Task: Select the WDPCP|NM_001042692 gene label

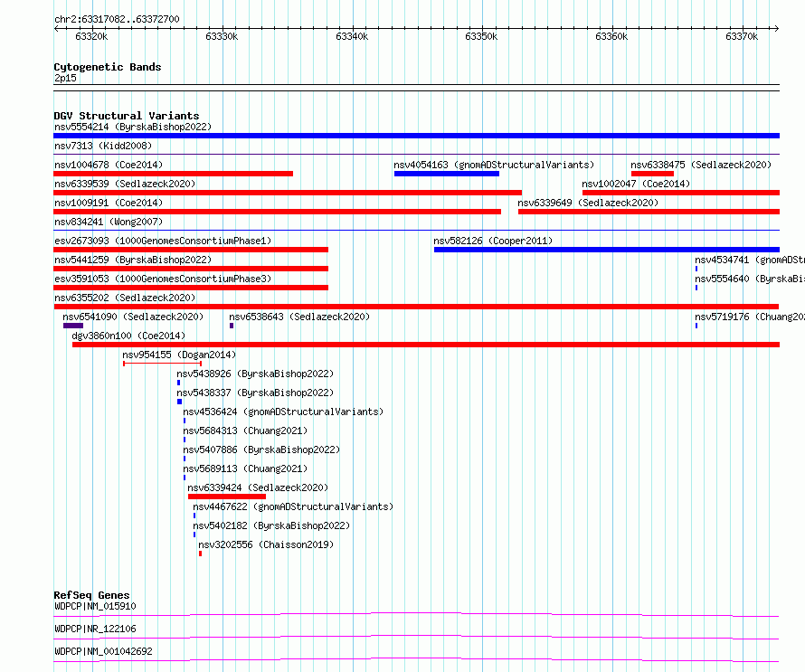Action: pyautogui.click(x=103, y=651)
